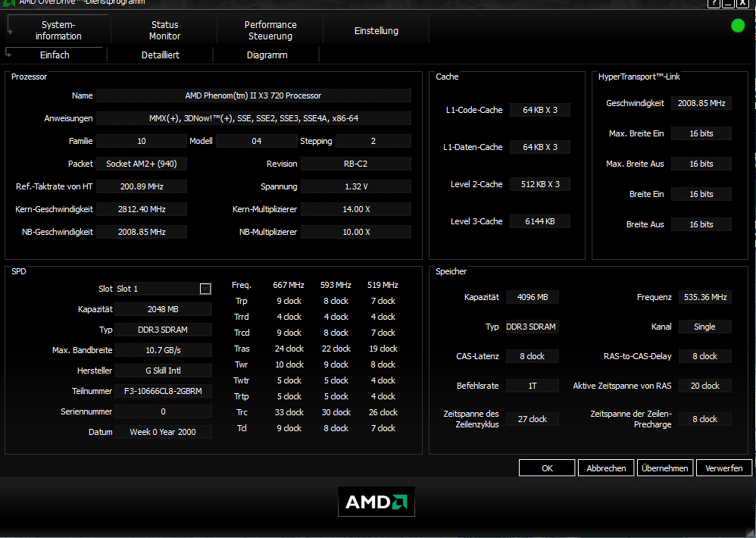The image size is (756, 538).
Task: Click the AMD OverDrive title bar icon
Action: pos(8,3)
